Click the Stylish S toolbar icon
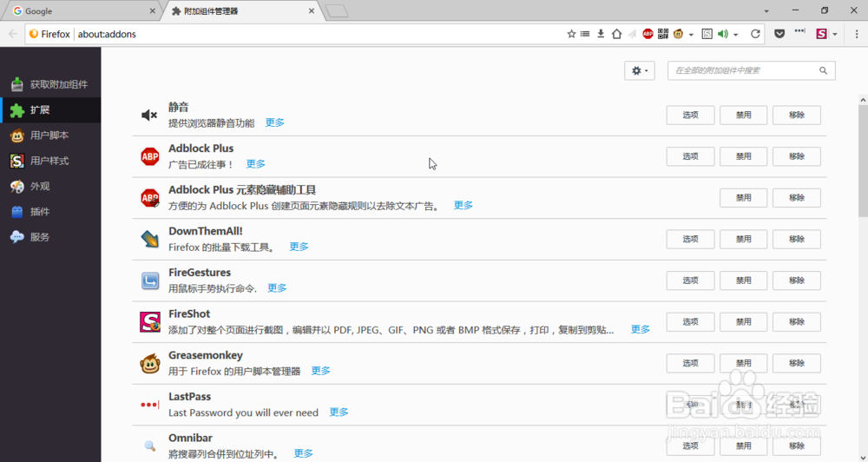This screenshot has height=462, width=868. [x=707, y=34]
